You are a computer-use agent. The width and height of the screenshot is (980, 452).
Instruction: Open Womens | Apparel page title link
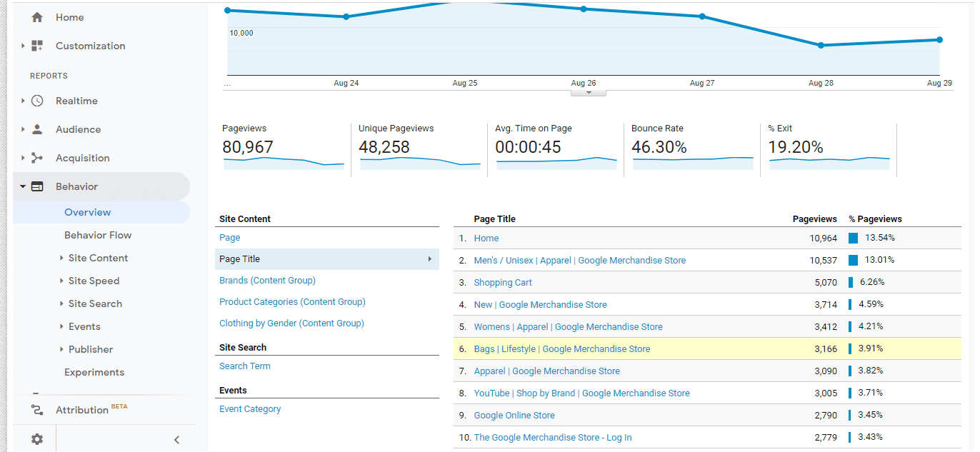(569, 327)
